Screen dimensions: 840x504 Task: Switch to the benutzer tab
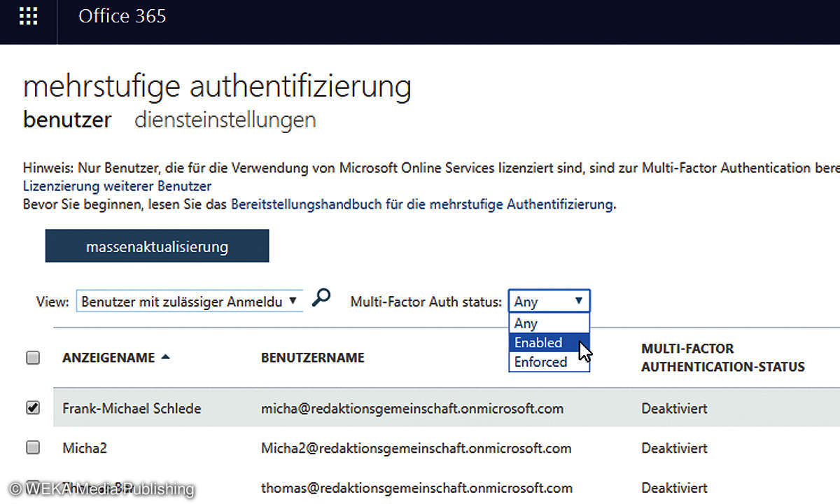click(67, 120)
